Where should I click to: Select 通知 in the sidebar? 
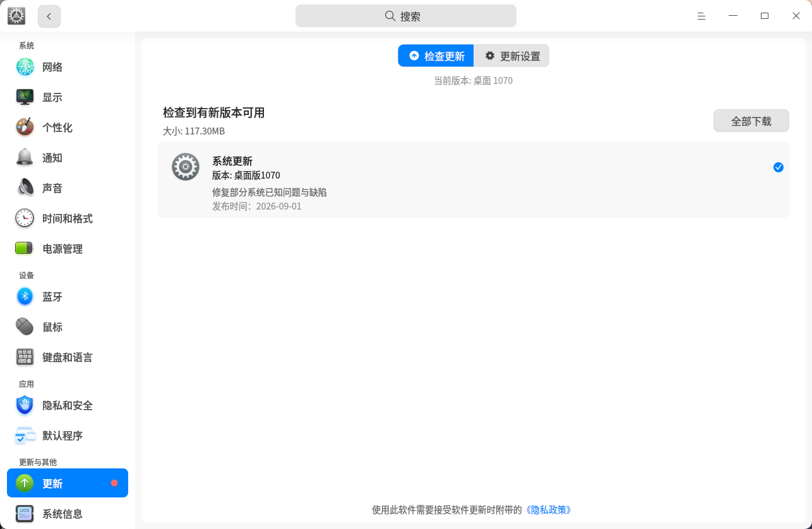tap(68, 158)
